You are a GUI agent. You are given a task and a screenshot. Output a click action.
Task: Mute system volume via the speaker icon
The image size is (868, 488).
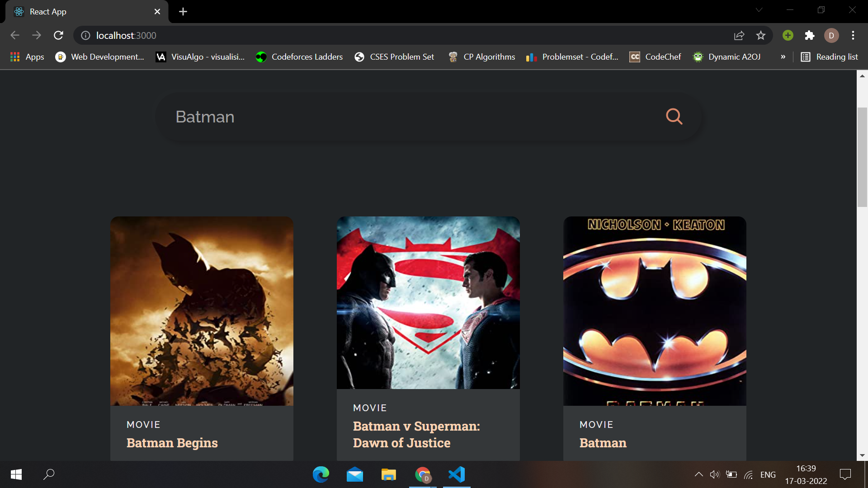[x=715, y=474]
